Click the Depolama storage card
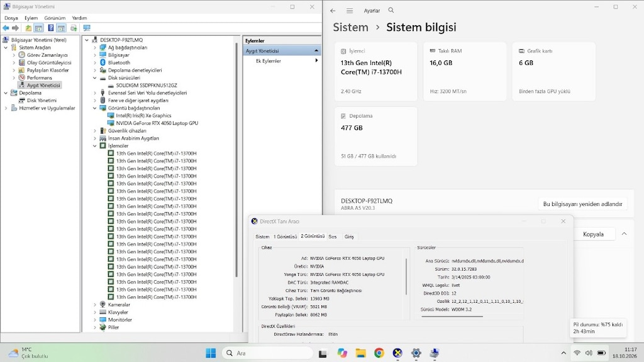 (x=376, y=136)
